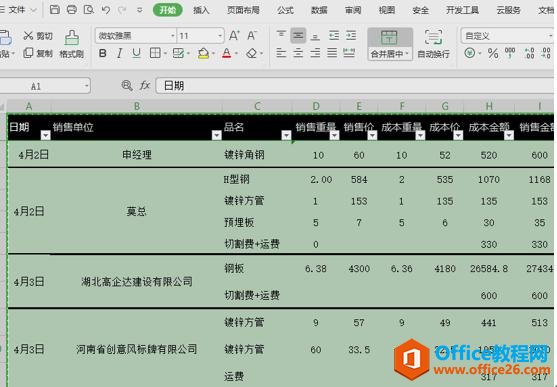Switch to the 视图 (View) tab
Viewport: 557px width, 387px height.
(x=386, y=10)
